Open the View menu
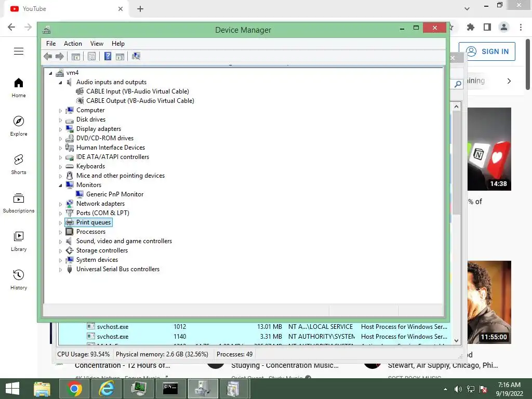Image resolution: width=532 pixels, height=399 pixels. click(x=97, y=44)
